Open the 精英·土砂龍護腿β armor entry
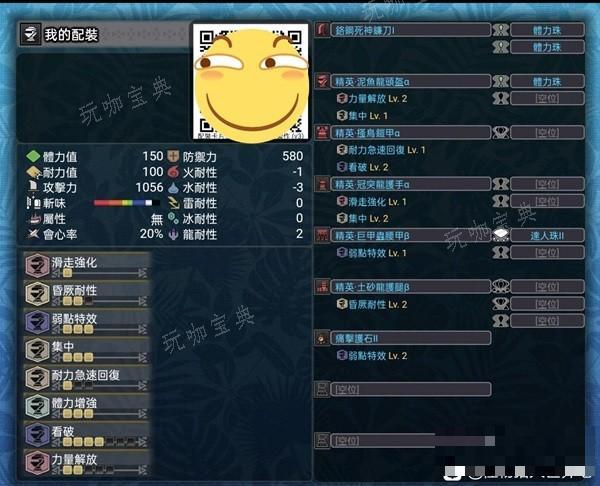 pos(410,287)
